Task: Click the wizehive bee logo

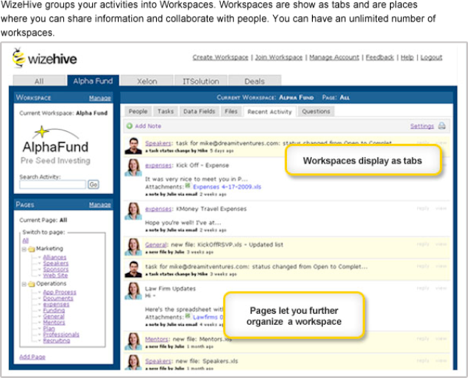Action: point(19,58)
